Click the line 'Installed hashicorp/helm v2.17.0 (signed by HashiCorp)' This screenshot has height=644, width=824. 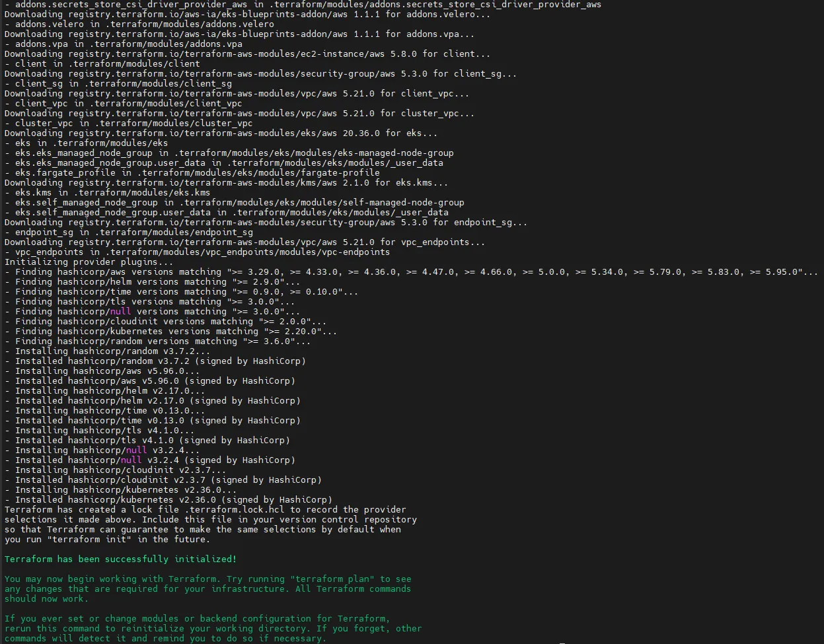153,401
